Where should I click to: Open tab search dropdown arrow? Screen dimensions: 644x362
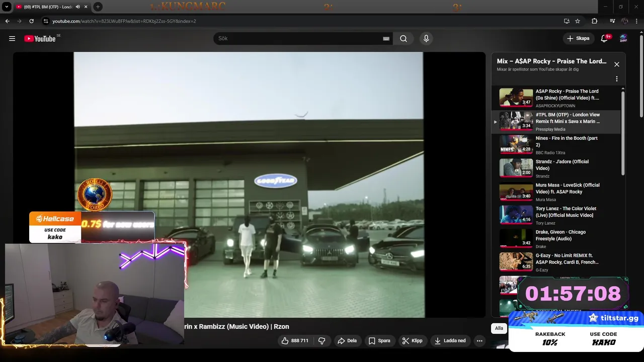click(x=7, y=7)
